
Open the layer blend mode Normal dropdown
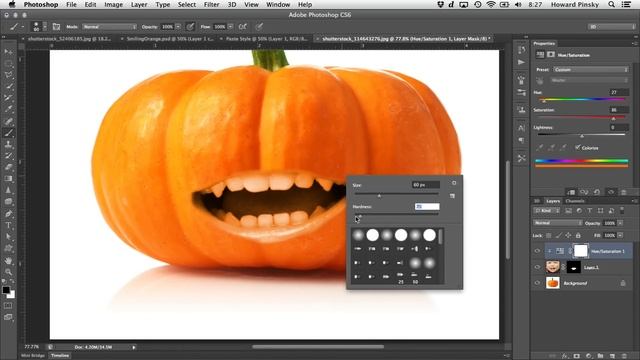click(558, 223)
